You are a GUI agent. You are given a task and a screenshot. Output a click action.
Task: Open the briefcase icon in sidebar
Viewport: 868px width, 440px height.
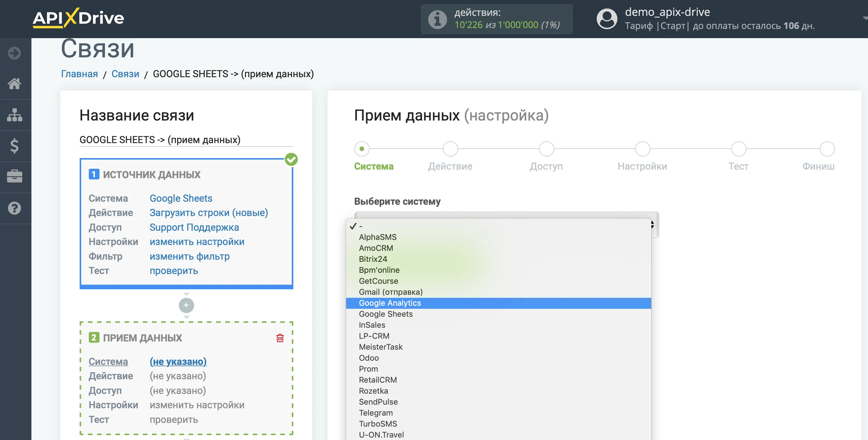(x=14, y=177)
